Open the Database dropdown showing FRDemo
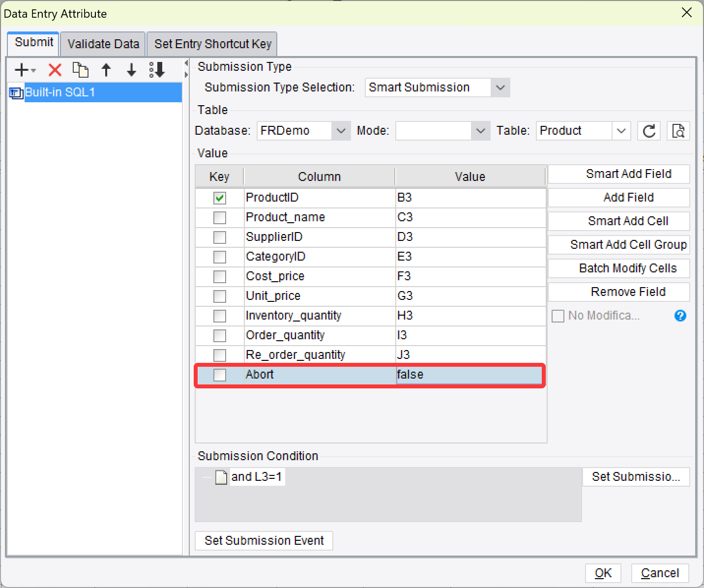The height and width of the screenshot is (588, 704). click(x=341, y=130)
